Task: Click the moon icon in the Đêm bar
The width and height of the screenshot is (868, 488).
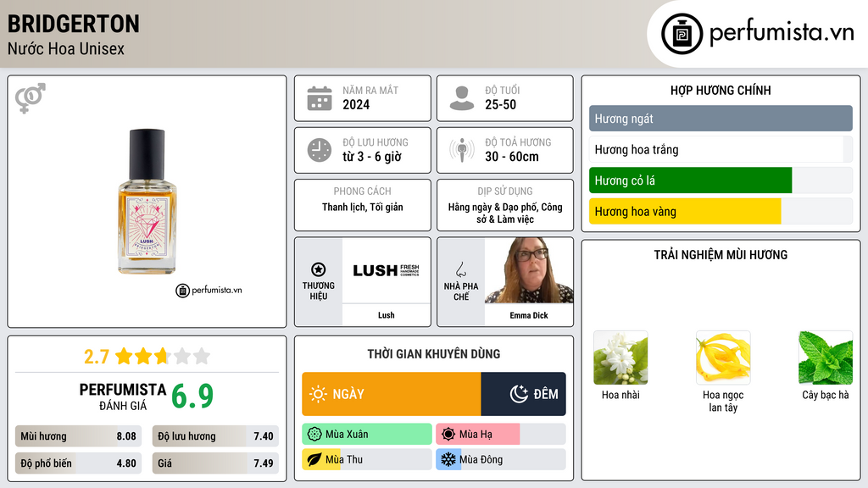Action: pos(519,394)
